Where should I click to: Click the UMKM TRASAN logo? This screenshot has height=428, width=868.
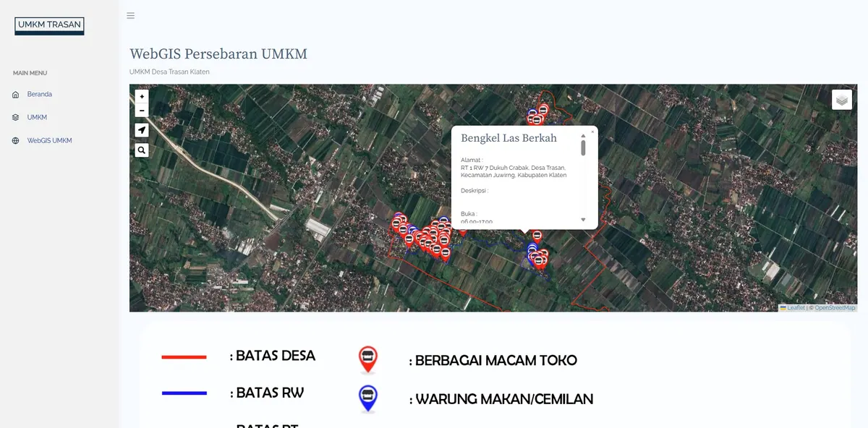click(49, 26)
